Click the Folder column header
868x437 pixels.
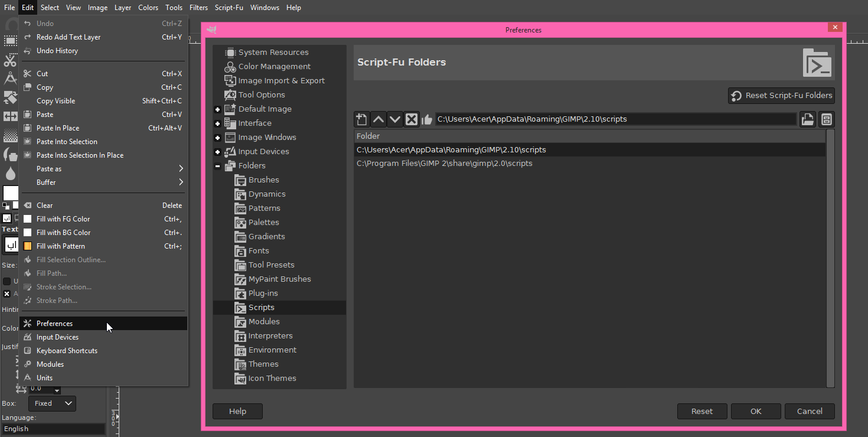(x=589, y=136)
